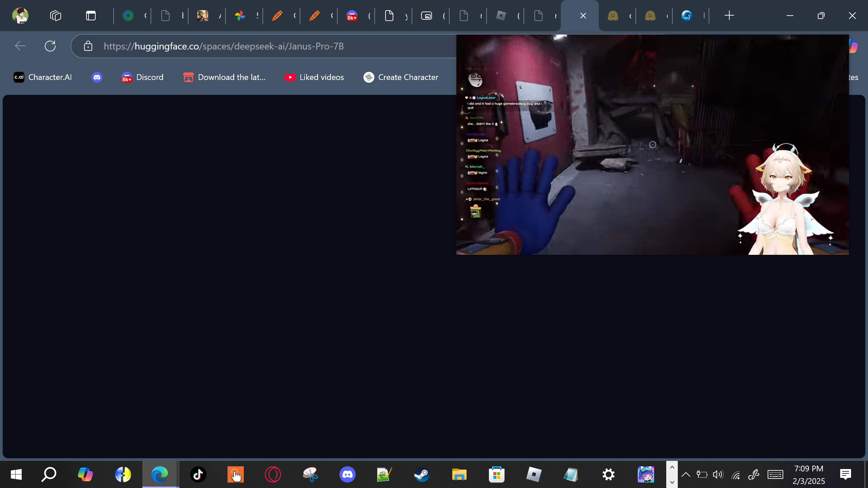Open the Windows Start menu

pos(16,474)
